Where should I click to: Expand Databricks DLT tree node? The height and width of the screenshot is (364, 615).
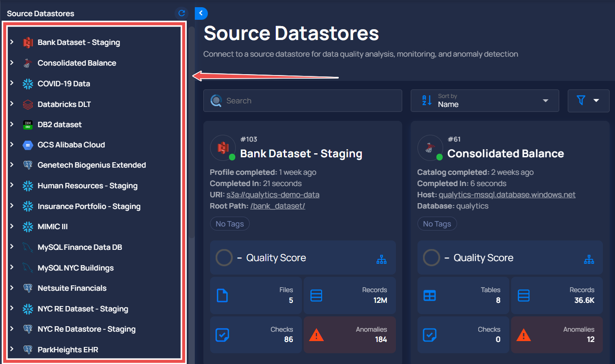12,104
